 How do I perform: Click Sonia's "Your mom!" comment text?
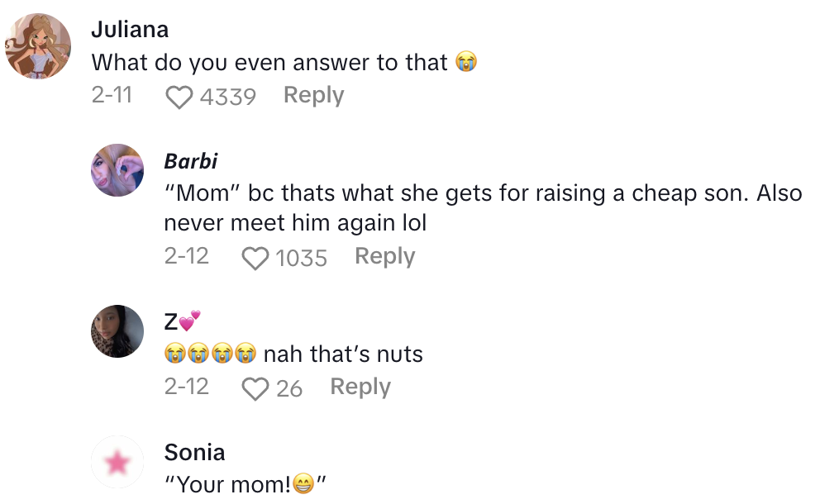point(246,484)
